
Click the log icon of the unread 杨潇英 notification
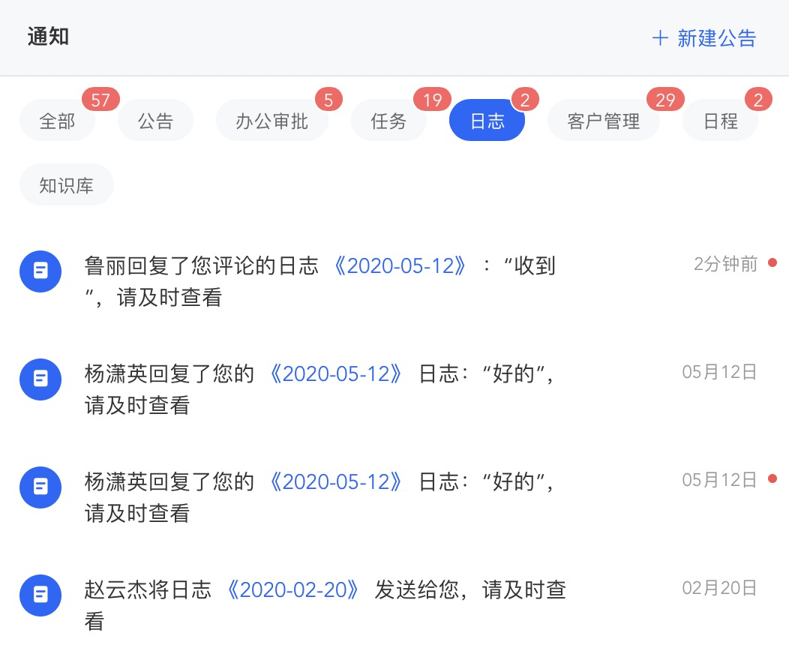40,487
